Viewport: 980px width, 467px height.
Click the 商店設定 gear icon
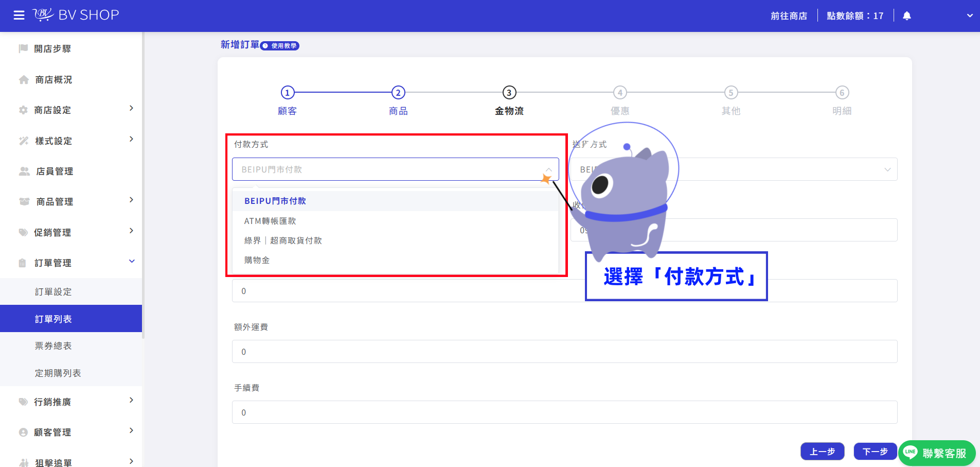point(23,110)
